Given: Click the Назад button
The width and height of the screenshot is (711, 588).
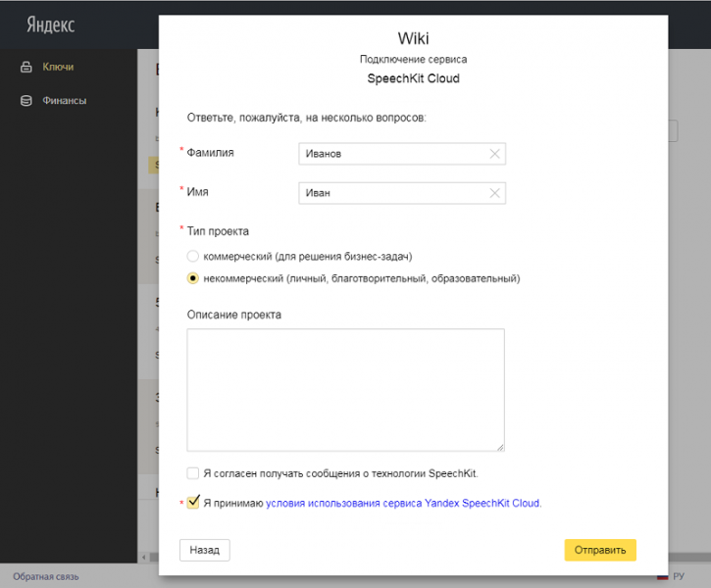Looking at the screenshot, I should (205, 550).
